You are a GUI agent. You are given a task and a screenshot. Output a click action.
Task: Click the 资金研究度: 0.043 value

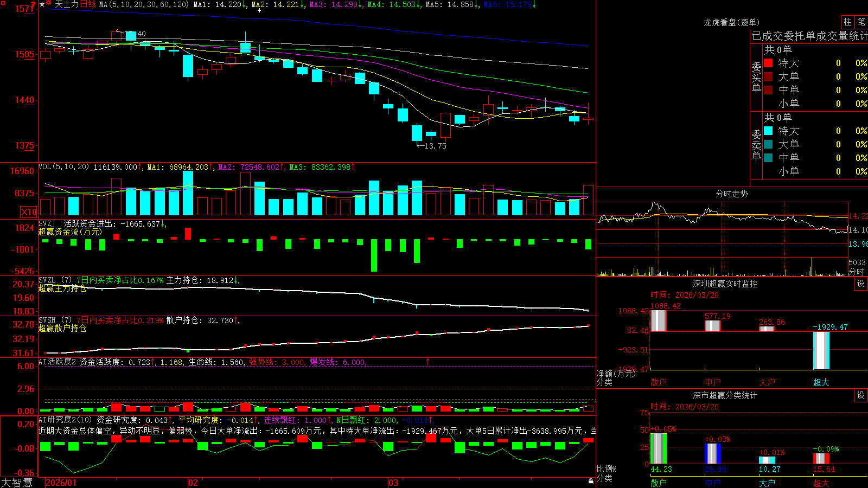point(133,420)
